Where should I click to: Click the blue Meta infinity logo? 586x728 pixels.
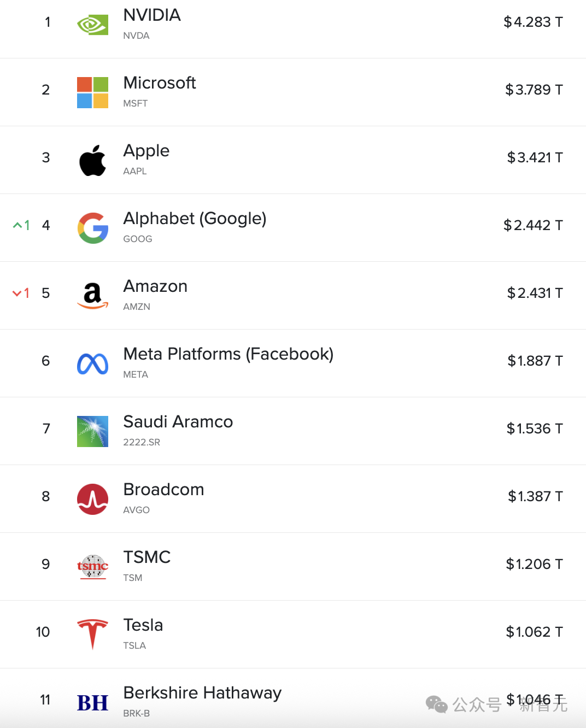coord(92,364)
